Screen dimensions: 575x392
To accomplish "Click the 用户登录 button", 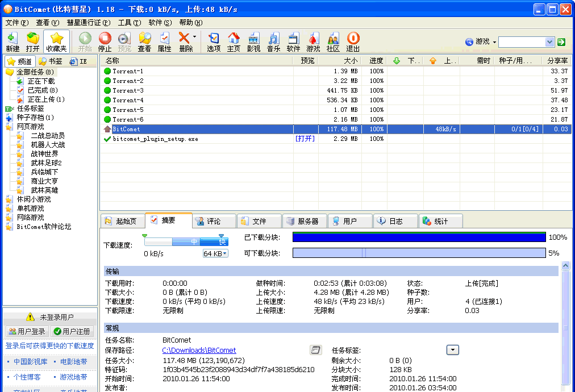I will click(x=27, y=331).
